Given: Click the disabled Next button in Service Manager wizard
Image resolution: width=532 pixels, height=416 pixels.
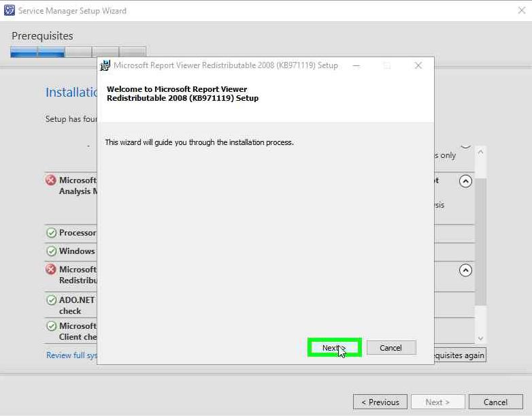Looking at the screenshot, I should pyautogui.click(x=437, y=402).
